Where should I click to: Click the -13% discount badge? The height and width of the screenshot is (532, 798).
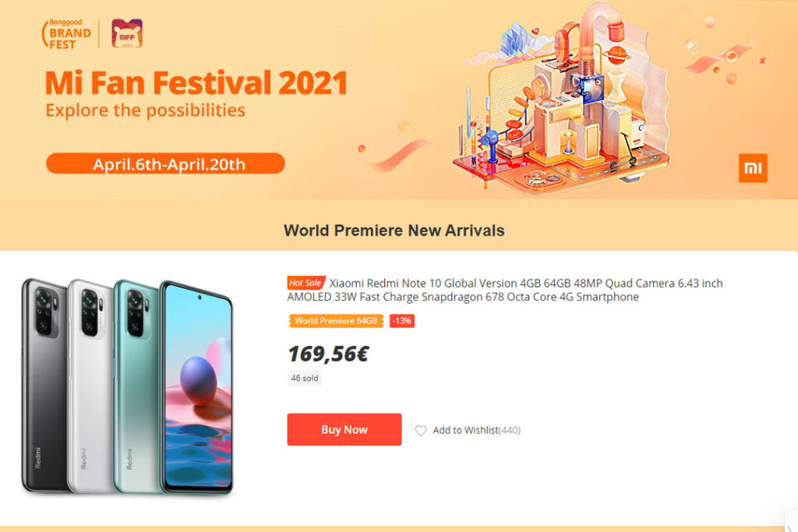[x=402, y=321]
